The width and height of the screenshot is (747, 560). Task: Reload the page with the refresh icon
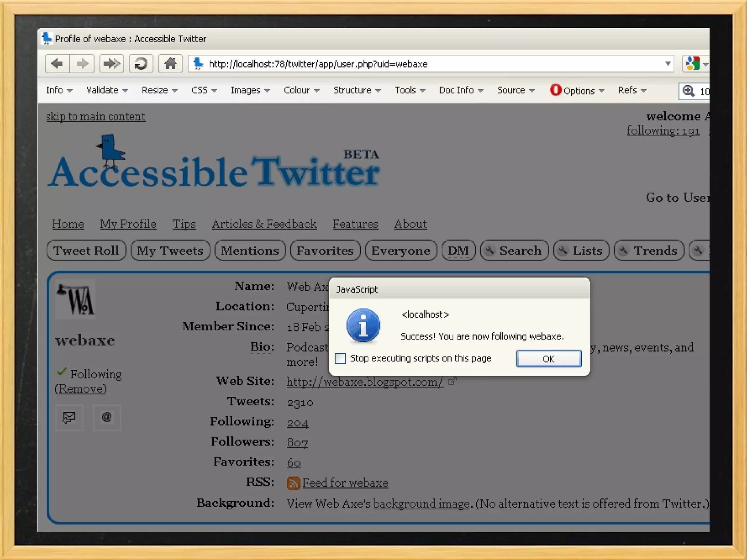[x=141, y=64]
